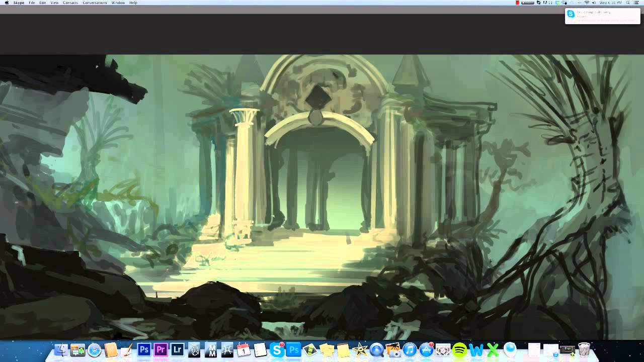Open the Window menu
The height and width of the screenshot is (362, 644).
pos(118,3)
